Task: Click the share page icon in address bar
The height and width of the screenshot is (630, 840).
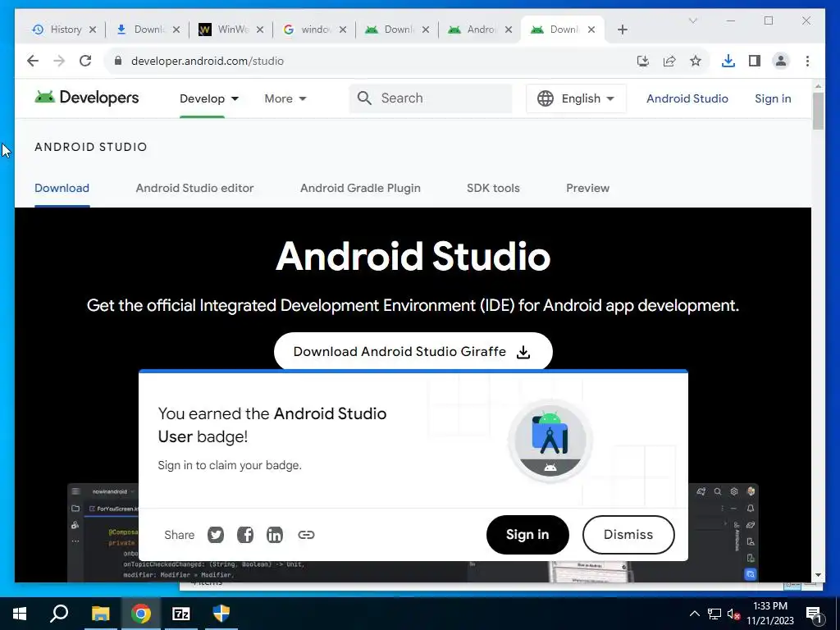Action: [x=669, y=61]
